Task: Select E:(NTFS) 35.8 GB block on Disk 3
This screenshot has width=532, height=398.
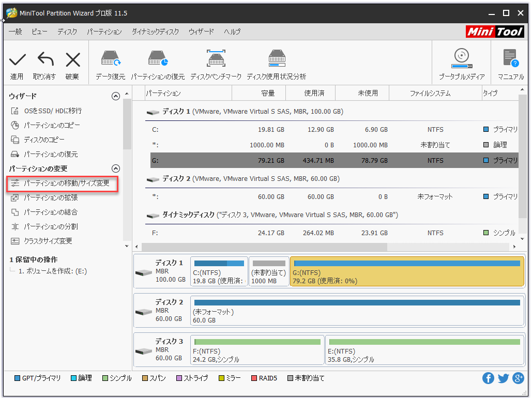Action: coord(425,350)
